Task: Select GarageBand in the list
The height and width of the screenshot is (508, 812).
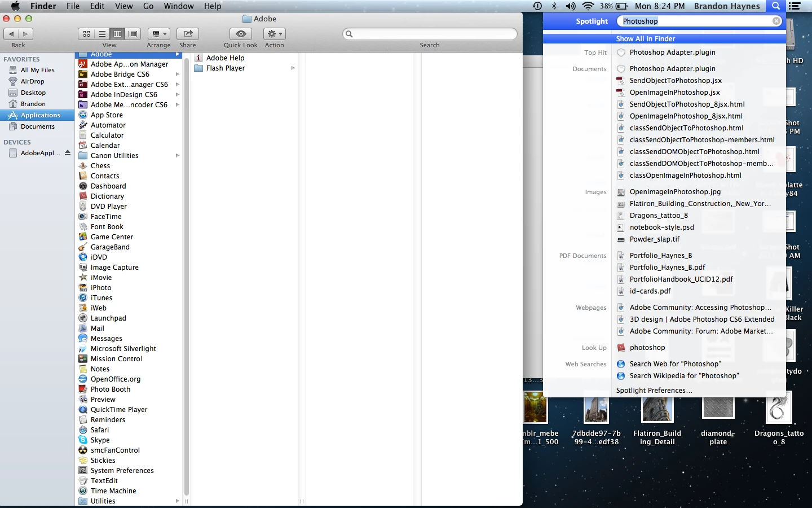Action: pyautogui.click(x=110, y=247)
